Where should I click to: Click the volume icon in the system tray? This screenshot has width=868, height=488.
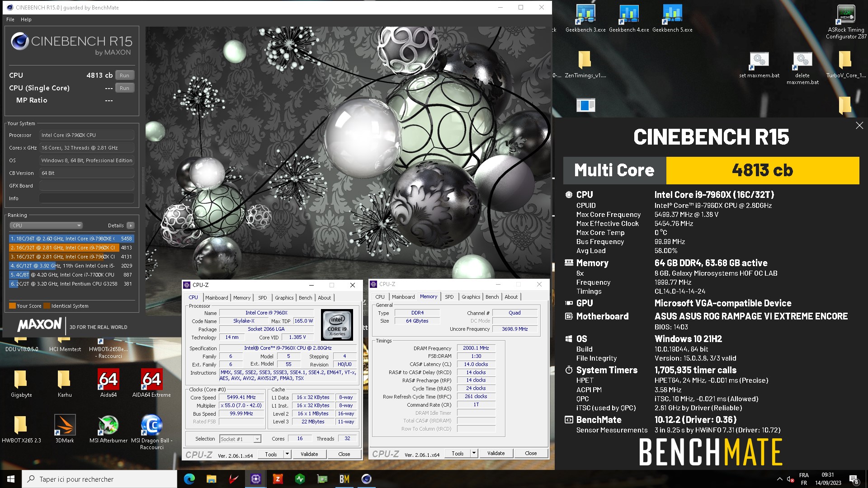tap(790, 479)
